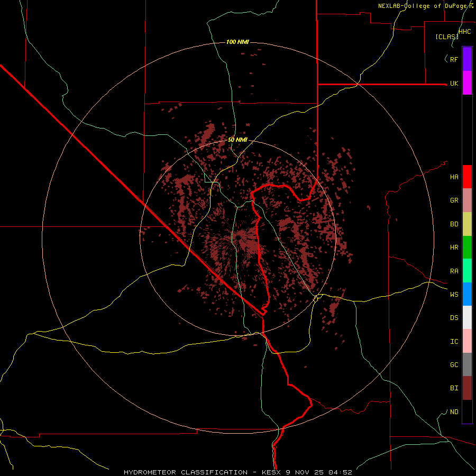Click the purple RF color swatch in legend

(467, 59)
